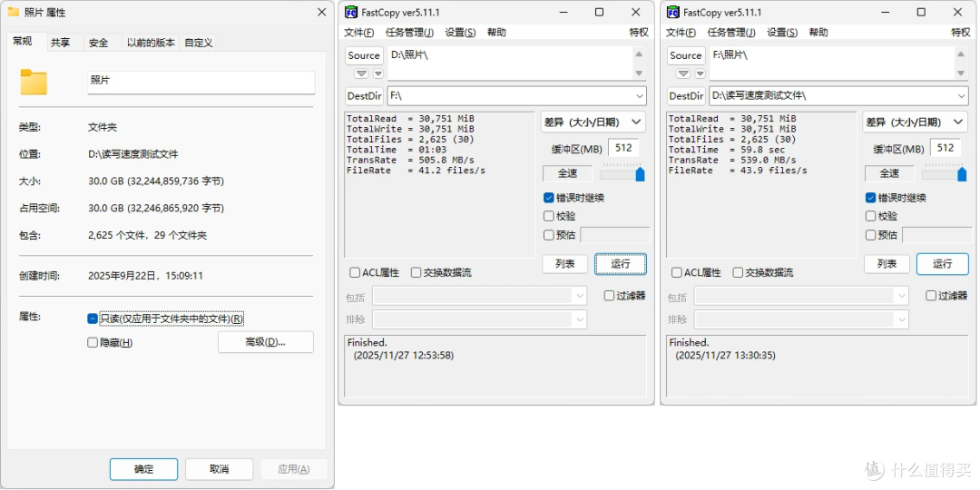Click speed slider handle in left FastCopy
The width and height of the screenshot is (980, 490).
[x=640, y=174]
